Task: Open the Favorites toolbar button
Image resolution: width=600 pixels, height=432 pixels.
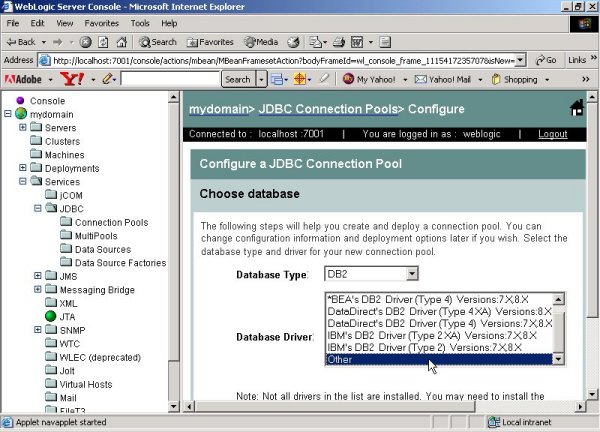Action: point(210,42)
